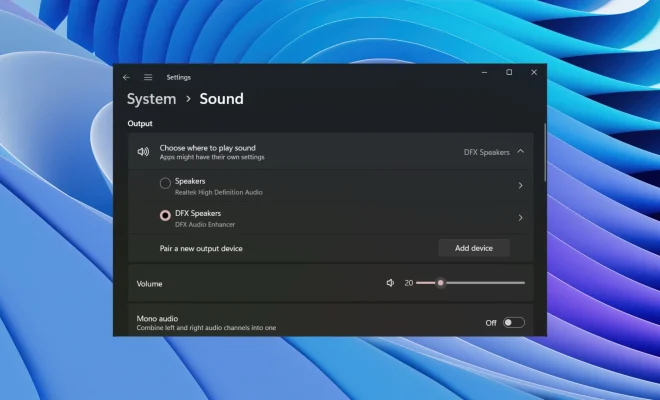Toggle the Mono audio switch

[514, 323]
